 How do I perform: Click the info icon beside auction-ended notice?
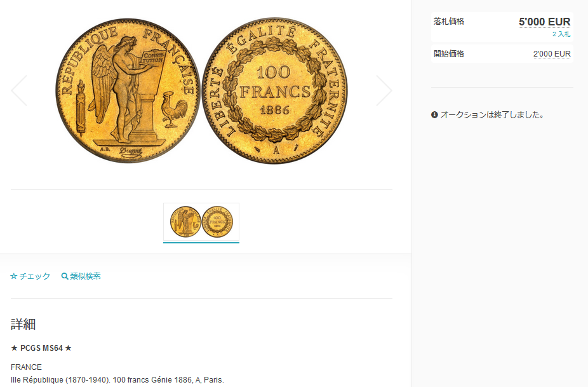(x=434, y=115)
